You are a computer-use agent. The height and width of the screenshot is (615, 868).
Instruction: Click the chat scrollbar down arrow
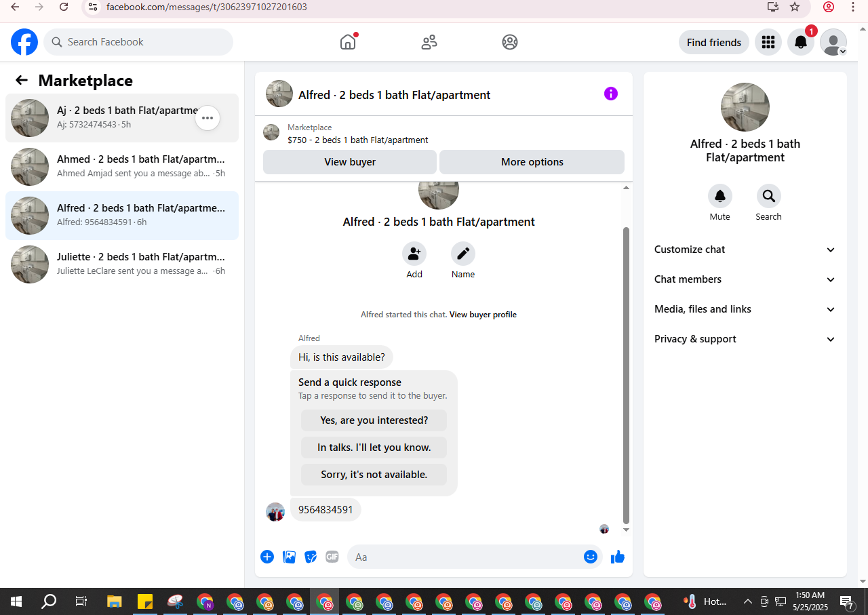(626, 530)
